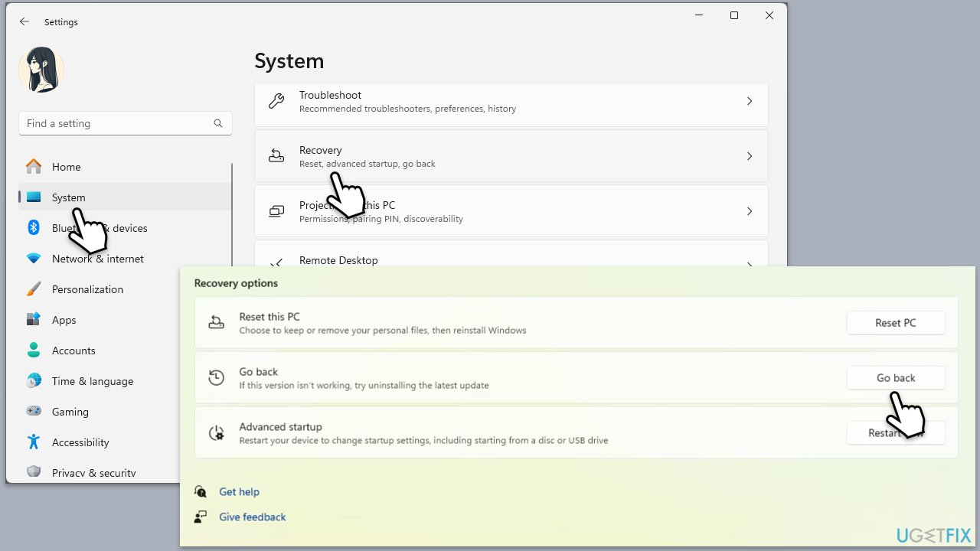Click the Troubleshoot wrench icon
Screen dimensions: 980x551
[276, 101]
